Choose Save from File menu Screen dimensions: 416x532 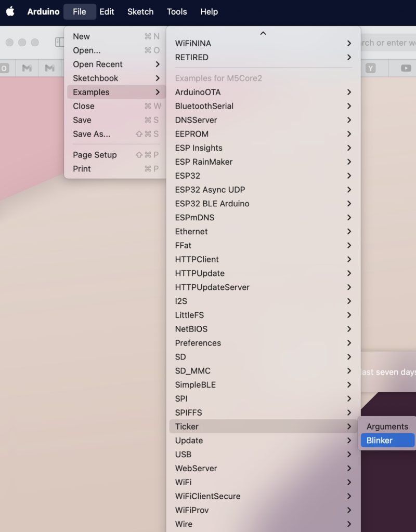coord(116,120)
